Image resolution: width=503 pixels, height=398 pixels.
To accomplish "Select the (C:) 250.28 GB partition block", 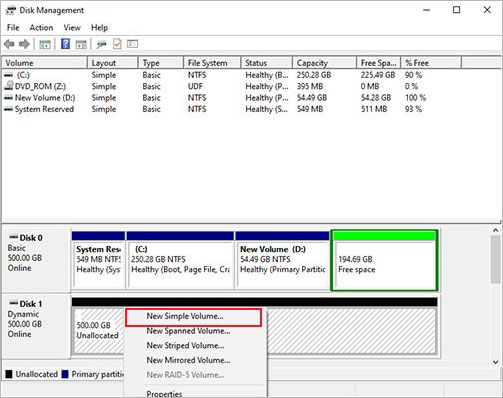I will pyautogui.click(x=180, y=260).
